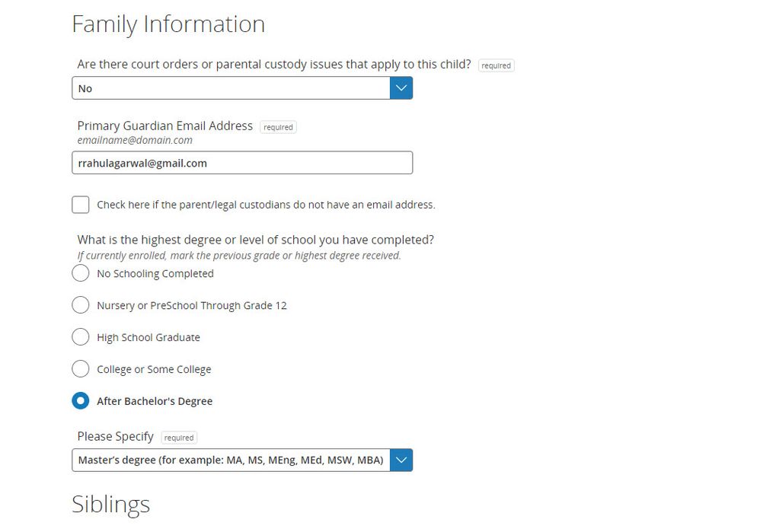Open the Please Specify degree dropdown
Viewport: 760px width, 532px height.
(231, 460)
